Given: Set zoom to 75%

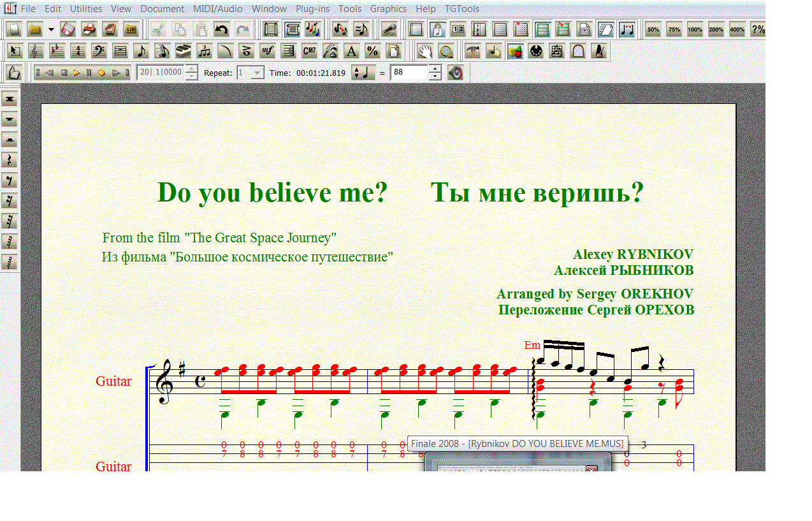Looking at the screenshot, I should [x=674, y=29].
